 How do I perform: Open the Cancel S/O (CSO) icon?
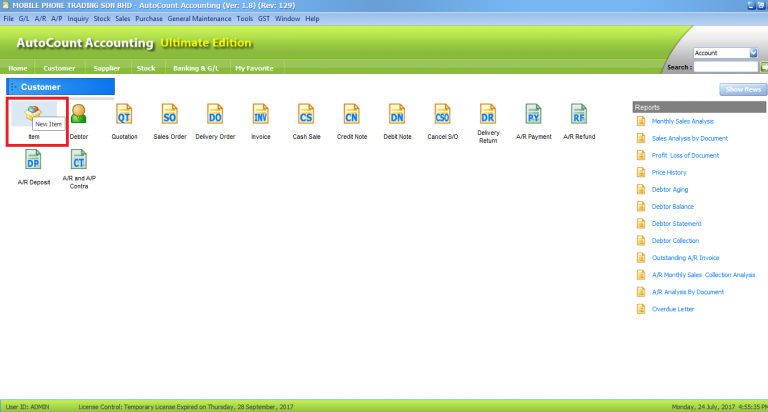[442, 114]
